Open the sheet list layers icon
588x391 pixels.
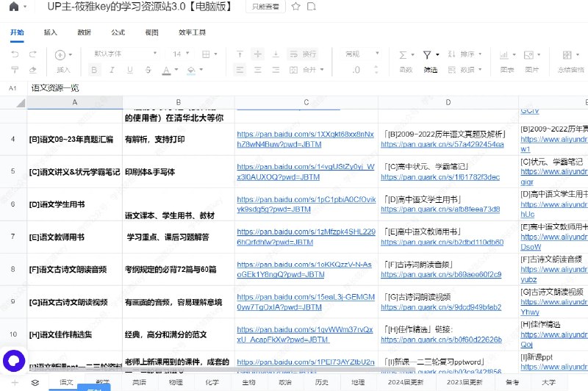click(35, 383)
